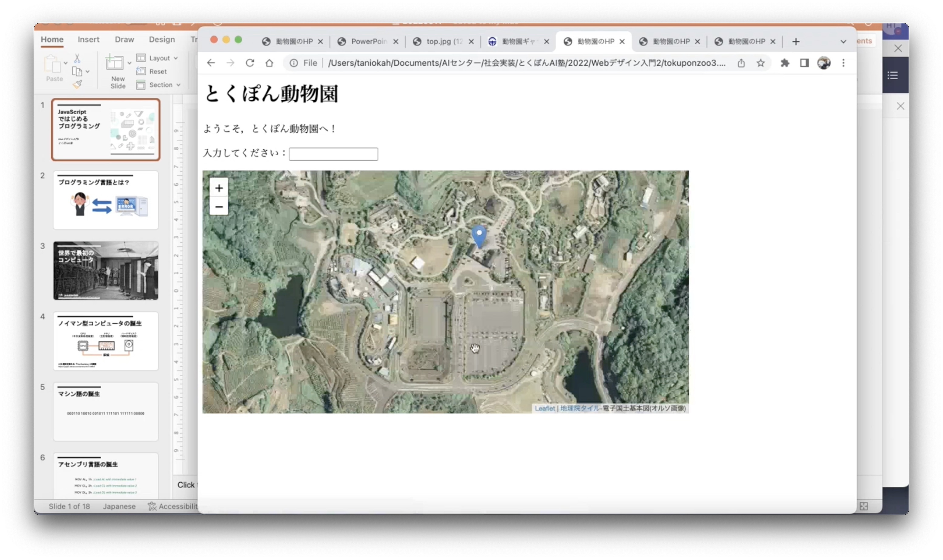Click the blue map marker pin
This screenshot has width=943, height=560.
click(x=479, y=236)
